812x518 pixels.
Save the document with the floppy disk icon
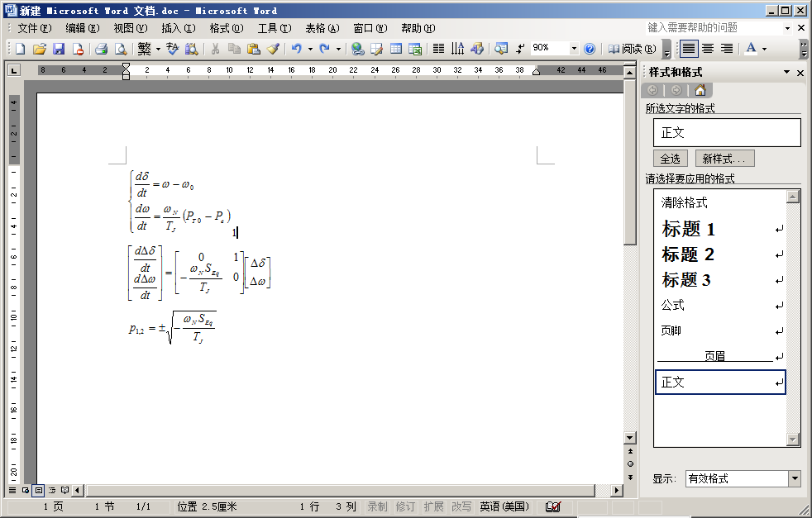tap(59, 49)
